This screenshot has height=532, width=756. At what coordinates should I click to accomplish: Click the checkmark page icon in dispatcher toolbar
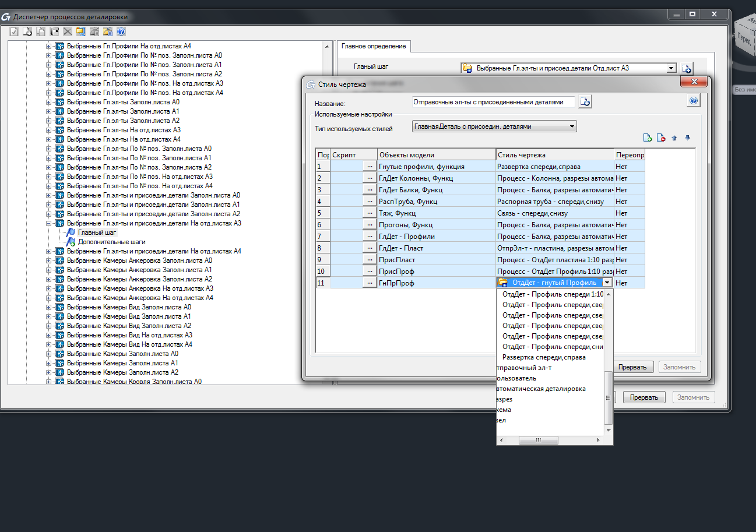(x=15, y=32)
